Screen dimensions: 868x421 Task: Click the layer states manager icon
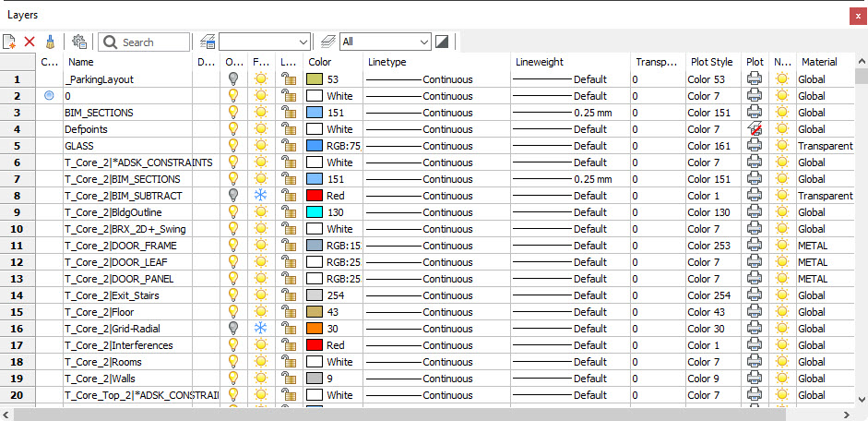208,42
